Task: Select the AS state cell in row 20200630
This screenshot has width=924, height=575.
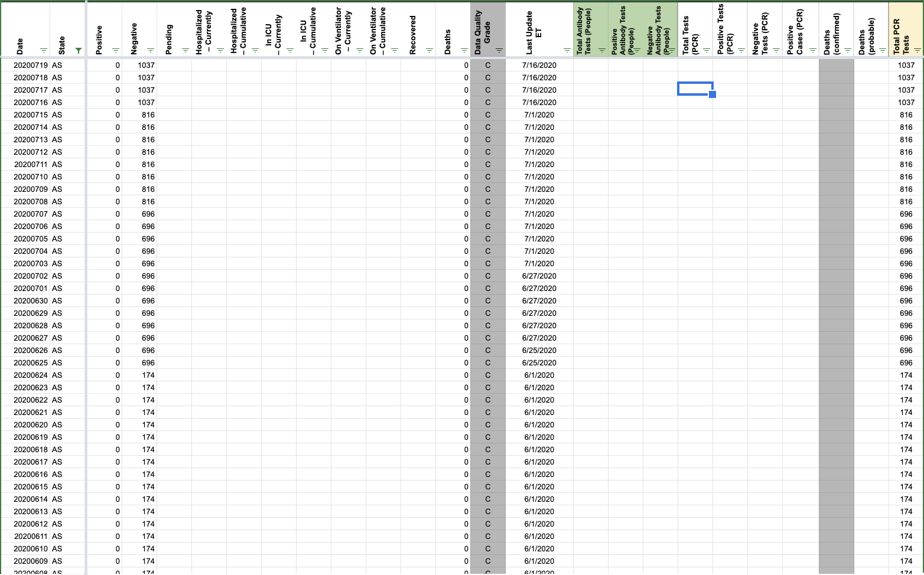Action: pos(67,300)
